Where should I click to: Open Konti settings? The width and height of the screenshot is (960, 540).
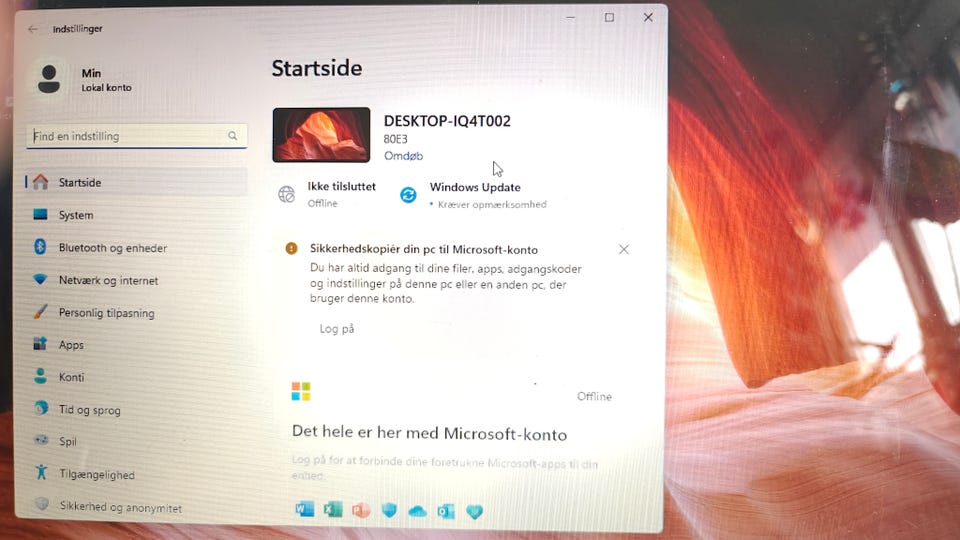(136, 377)
